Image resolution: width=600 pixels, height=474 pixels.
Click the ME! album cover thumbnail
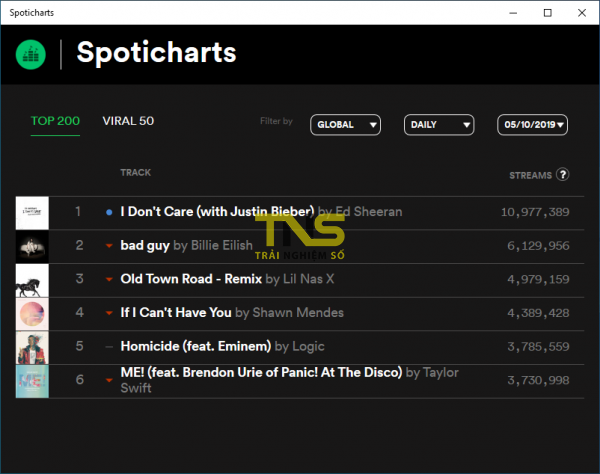tap(32, 381)
